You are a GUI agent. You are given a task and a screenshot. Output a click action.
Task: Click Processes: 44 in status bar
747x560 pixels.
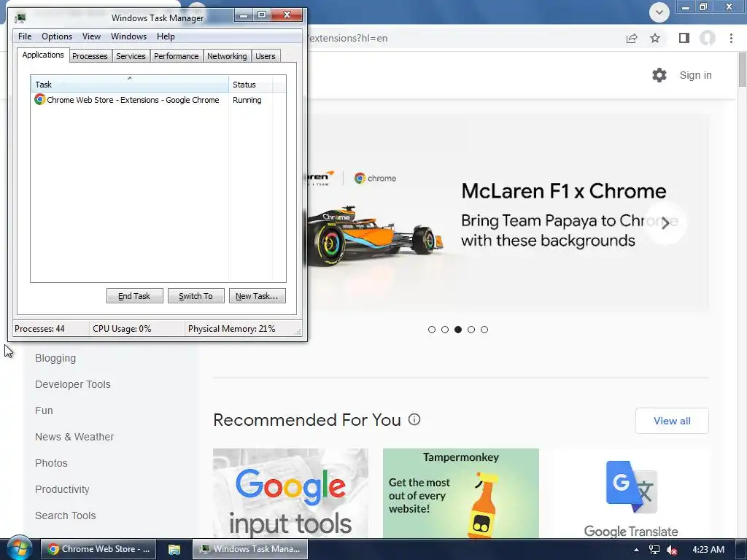[x=39, y=329]
